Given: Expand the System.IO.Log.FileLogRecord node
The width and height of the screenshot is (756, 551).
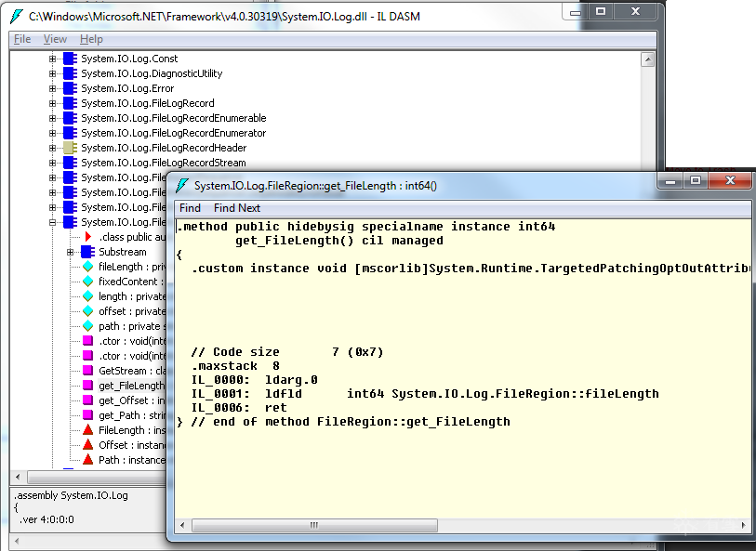Looking at the screenshot, I should point(53,103).
